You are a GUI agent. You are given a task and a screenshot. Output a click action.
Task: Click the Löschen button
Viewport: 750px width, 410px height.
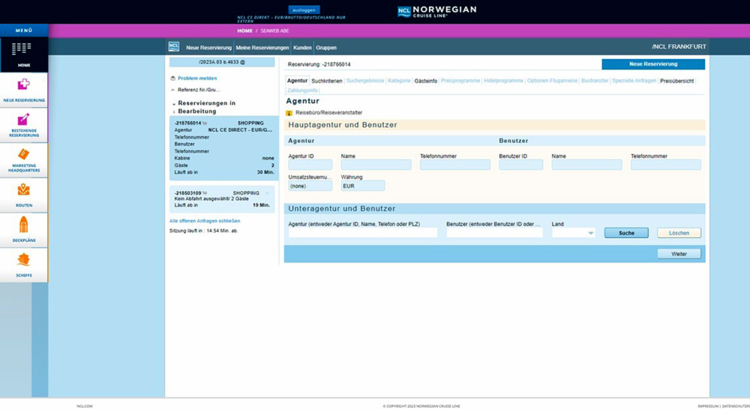click(679, 233)
